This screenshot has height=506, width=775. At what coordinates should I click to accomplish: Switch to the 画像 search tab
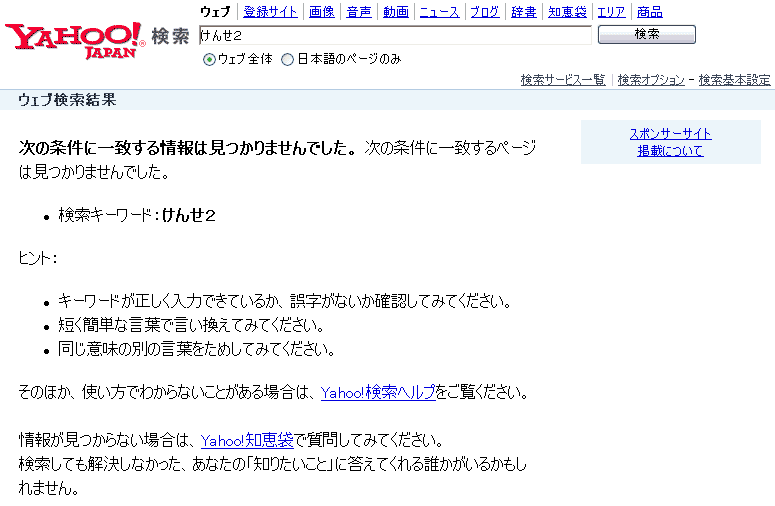tap(321, 12)
